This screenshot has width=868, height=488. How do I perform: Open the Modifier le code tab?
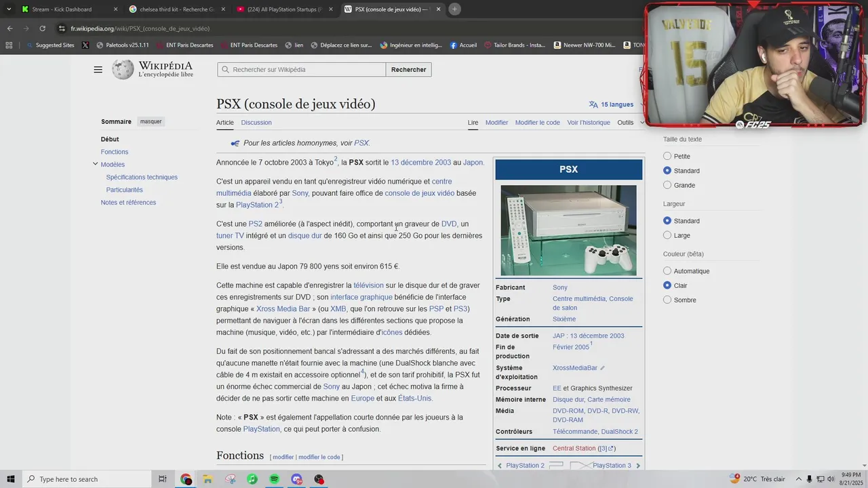tap(537, 123)
